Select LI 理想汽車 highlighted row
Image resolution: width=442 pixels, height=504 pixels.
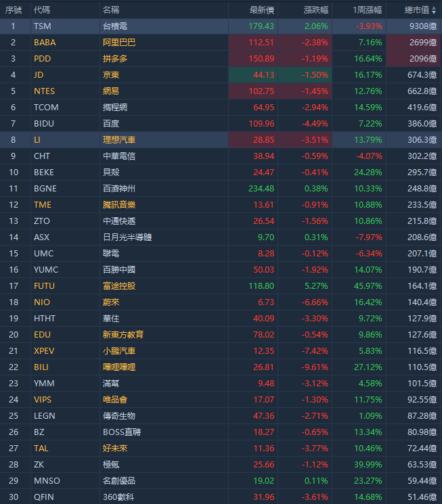pos(118,140)
